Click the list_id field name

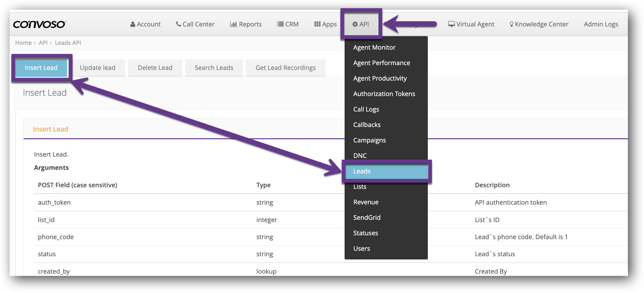46,220
